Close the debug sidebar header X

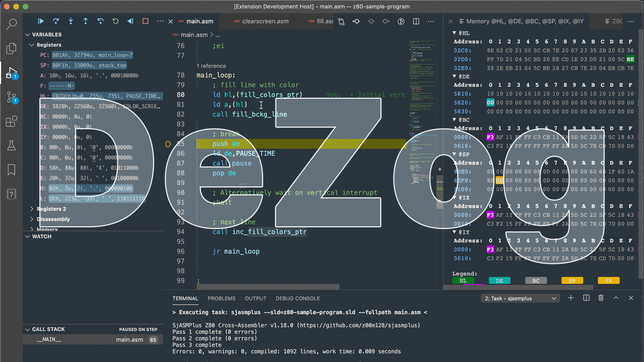point(170,21)
